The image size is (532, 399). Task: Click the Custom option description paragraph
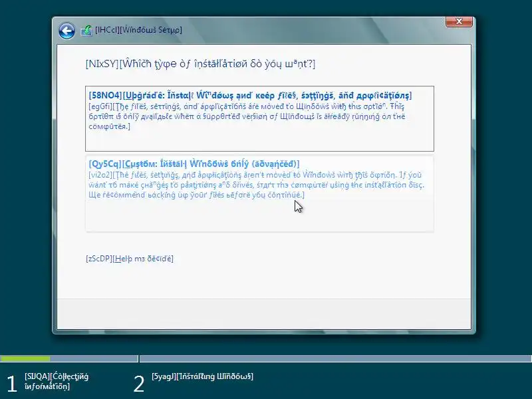pos(257,185)
